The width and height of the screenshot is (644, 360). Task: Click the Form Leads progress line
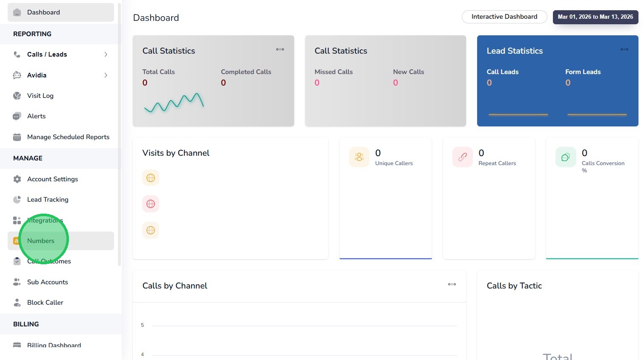pyautogui.click(x=597, y=114)
